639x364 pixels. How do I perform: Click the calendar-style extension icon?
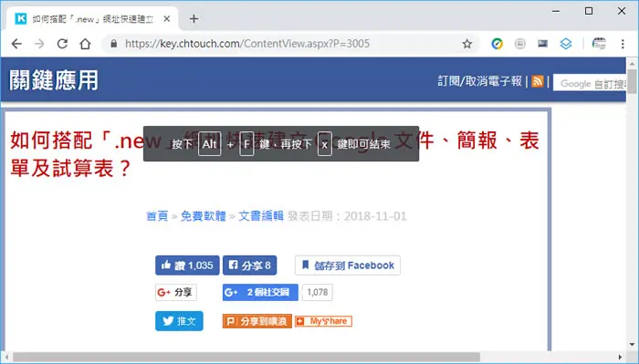coord(599,44)
